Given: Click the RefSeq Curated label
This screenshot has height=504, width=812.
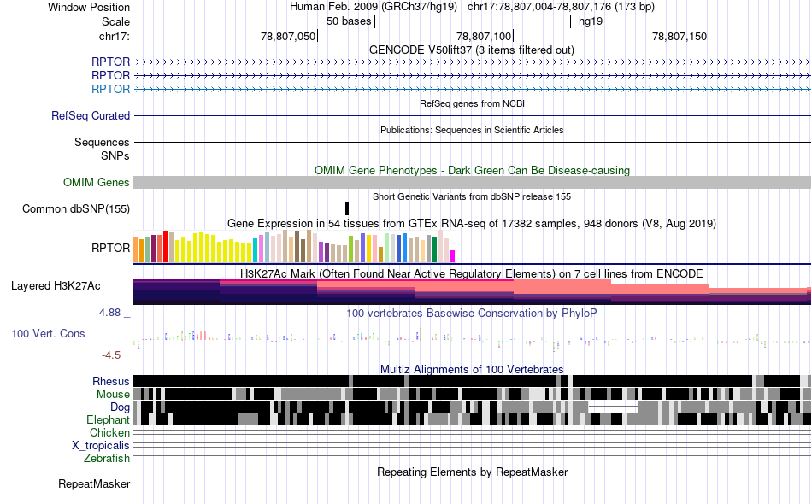Looking at the screenshot, I should 90,115.
